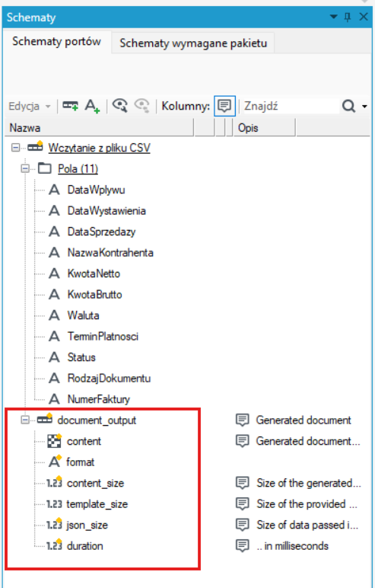Select the KwotaBrutto field

95,295
